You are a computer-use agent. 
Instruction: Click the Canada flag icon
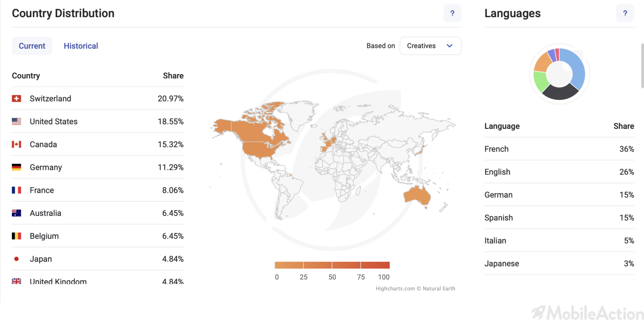pos(16,144)
